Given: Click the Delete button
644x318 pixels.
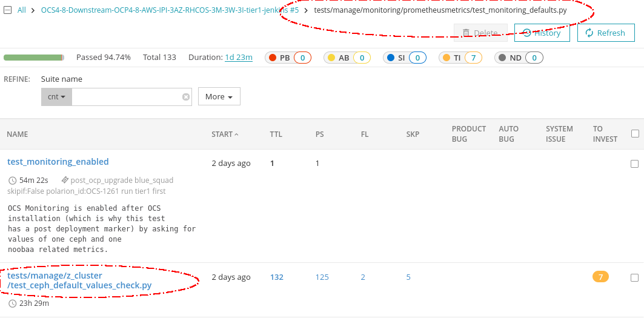Looking at the screenshot, I should (480, 33).
